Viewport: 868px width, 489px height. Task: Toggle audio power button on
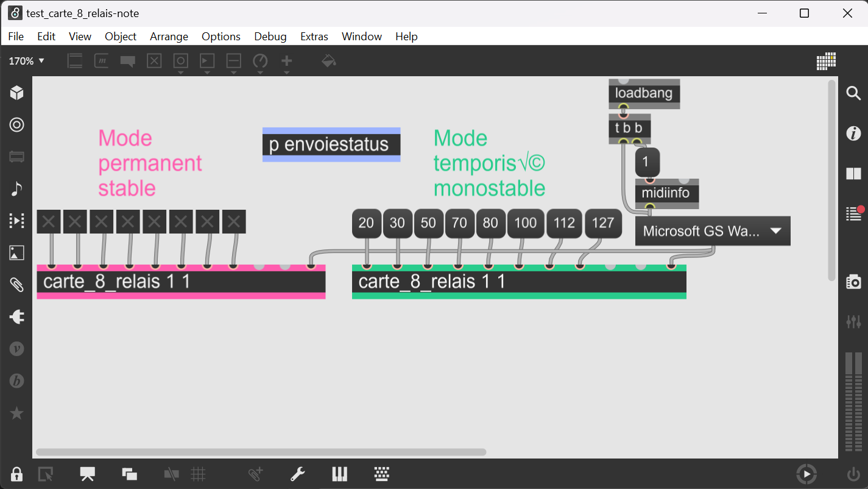(x=853, y=474)
